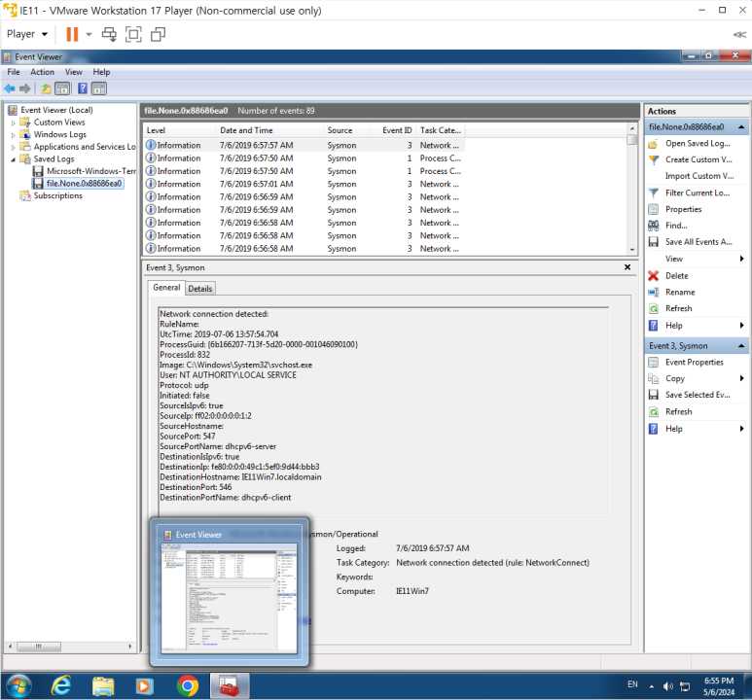Screen dimensions: 752x700
Task: Click Refresh under file.None actions
Action: point(678,308)
